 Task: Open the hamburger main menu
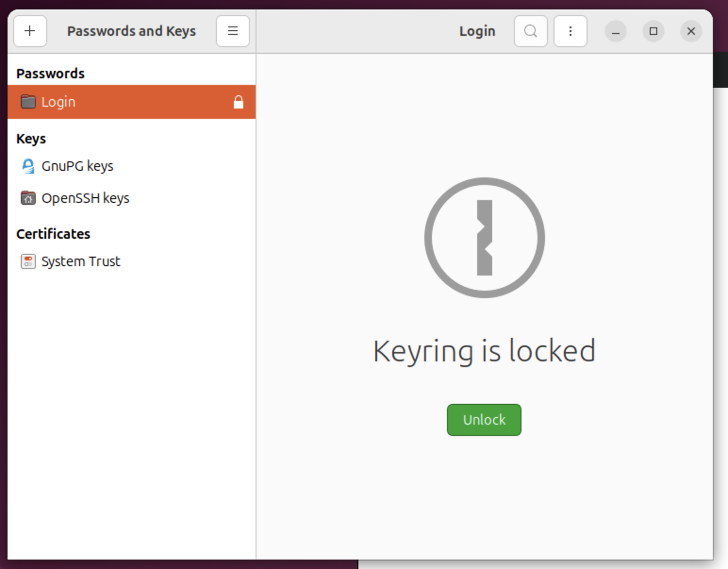pyautogui.click(x=232, y=31)
